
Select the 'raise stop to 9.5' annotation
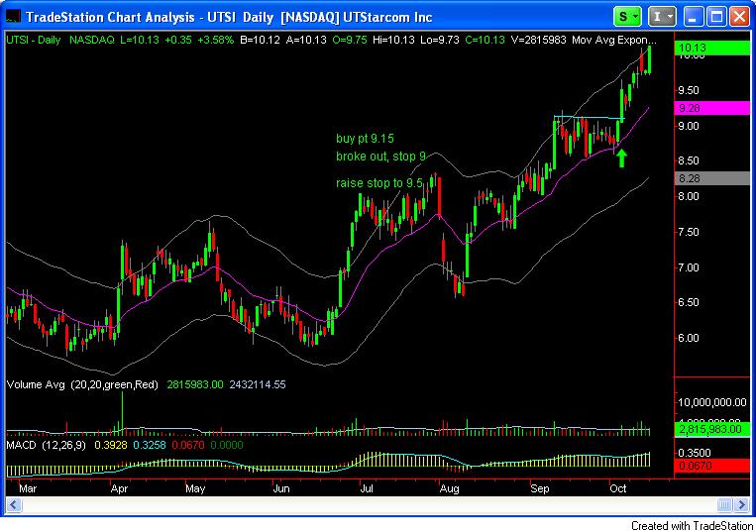coord(379,183)
